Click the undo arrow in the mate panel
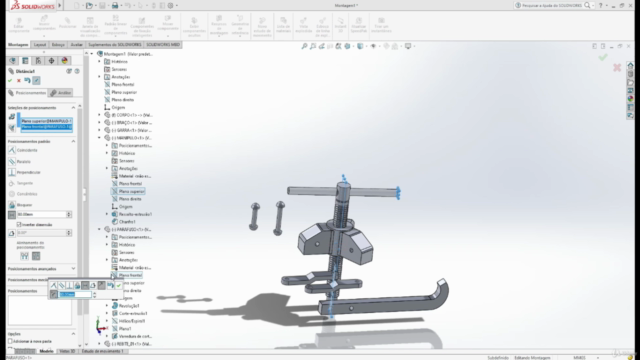 point(27,80)
